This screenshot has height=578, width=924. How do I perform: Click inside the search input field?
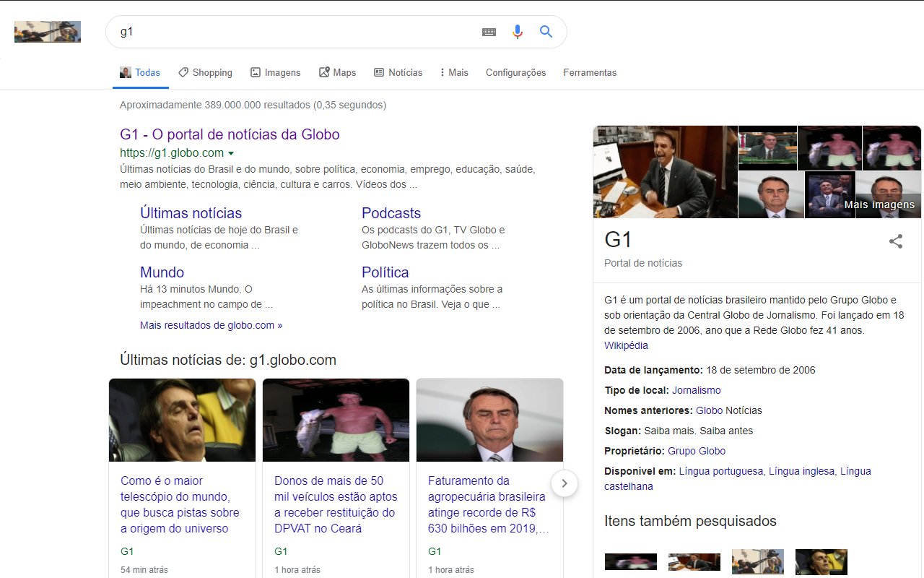coord(289,31)
